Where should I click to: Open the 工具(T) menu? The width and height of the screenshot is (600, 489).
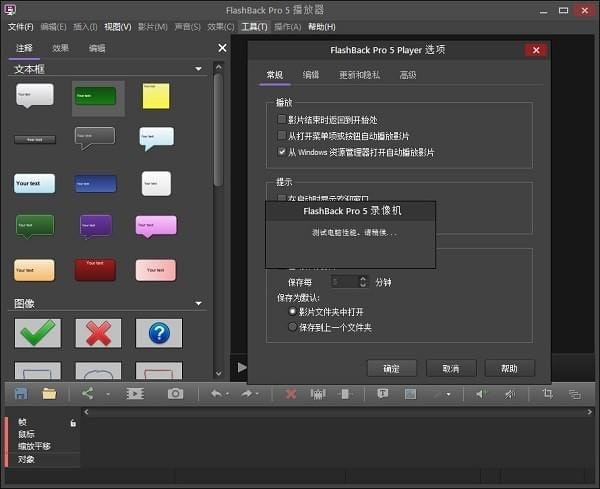click(255, 26)
